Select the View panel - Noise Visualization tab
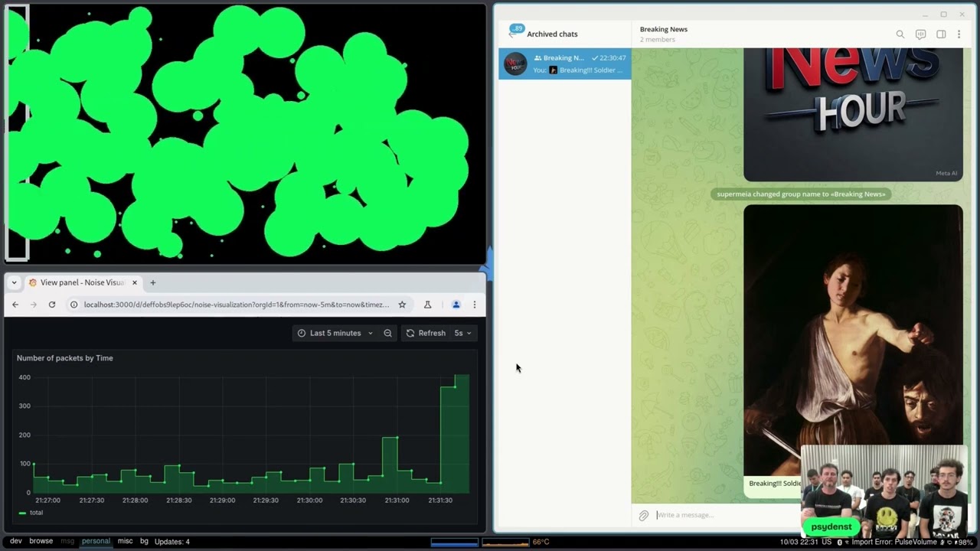The image size is (980, 551). [83, 282]
